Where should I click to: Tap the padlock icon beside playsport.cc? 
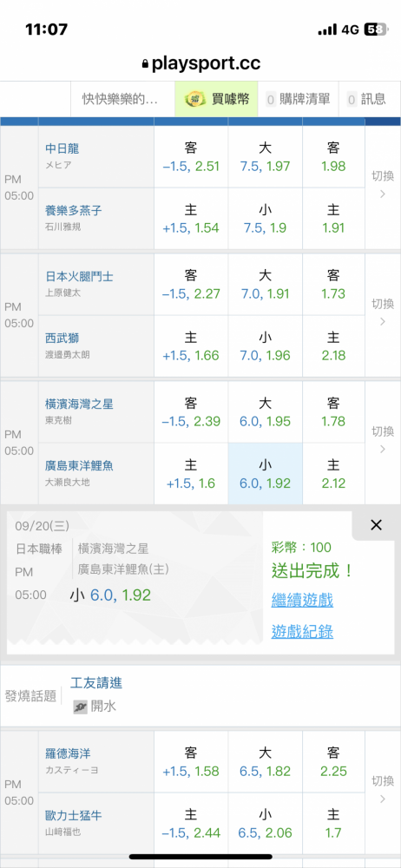tap(146, 65)
